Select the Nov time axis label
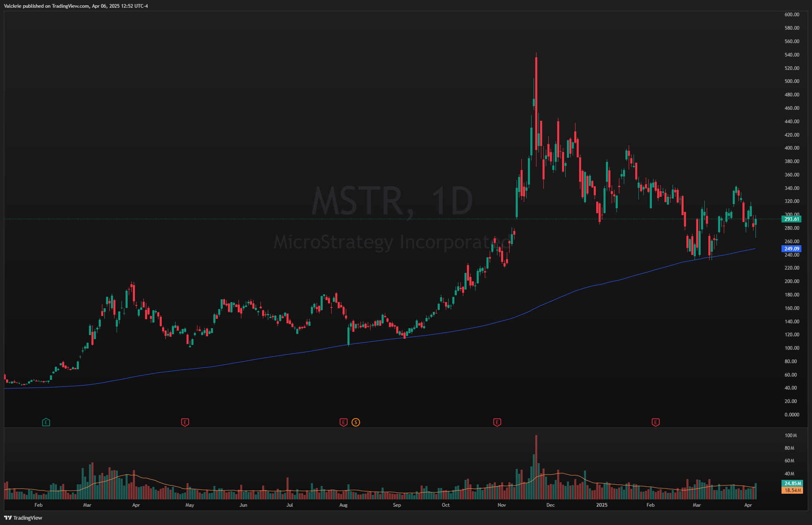812x525 pixels. (x=502, y=505)
